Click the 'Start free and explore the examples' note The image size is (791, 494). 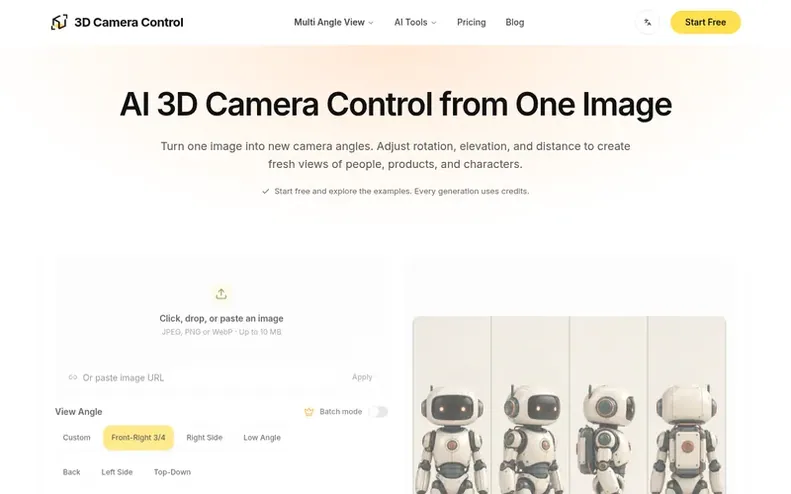[x=396, y=191]
